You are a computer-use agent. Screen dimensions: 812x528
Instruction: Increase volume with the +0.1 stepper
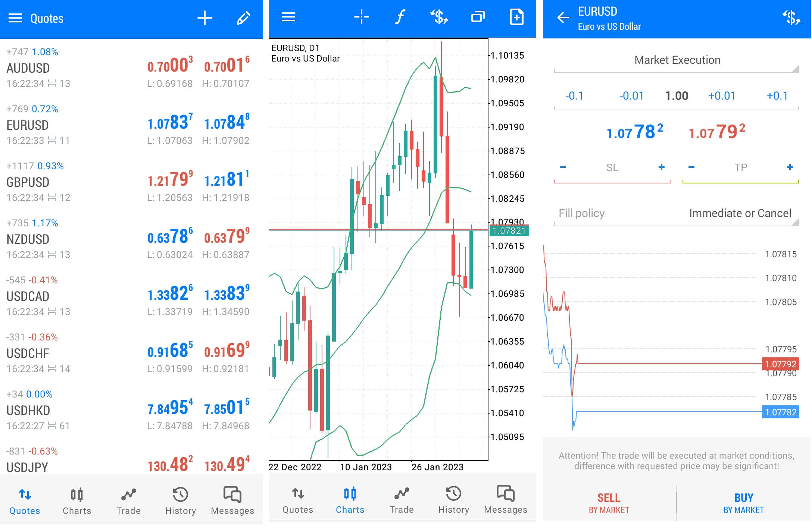click(x=777, y=96)
